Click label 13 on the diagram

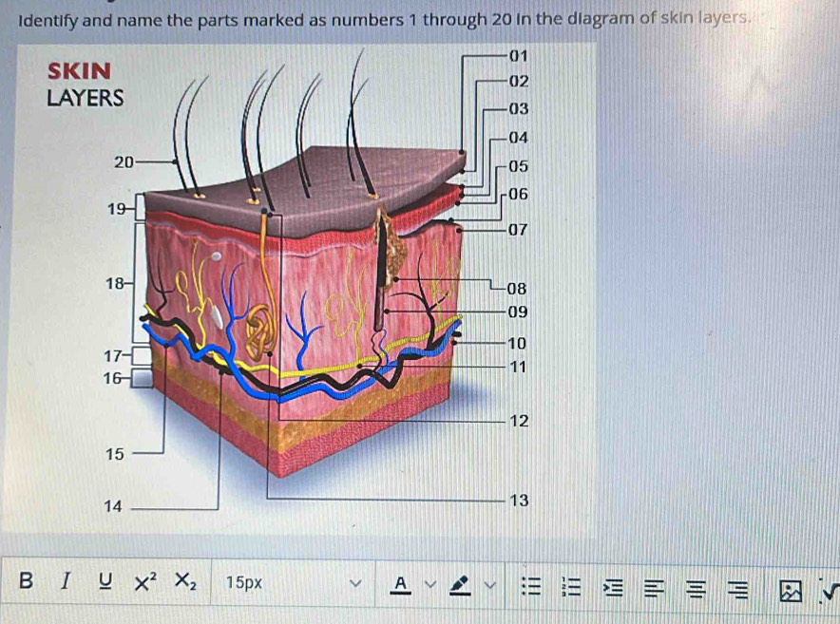[519, 501]
